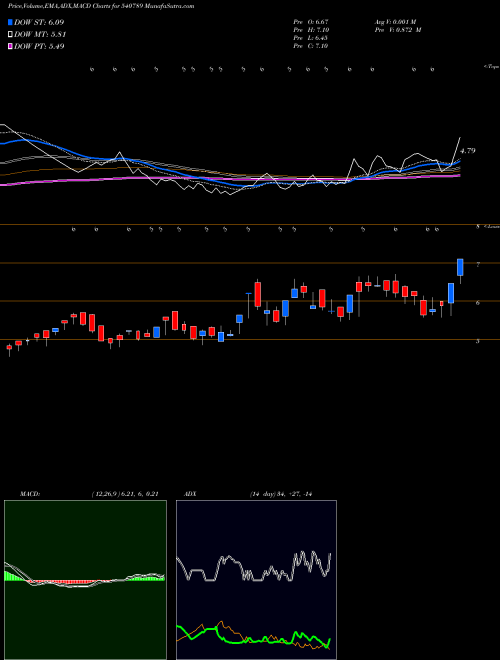Select the 'DOW PT: 5.49' legend text
The height and width of the screenshot is (660, 500).
tap(39, 47)
